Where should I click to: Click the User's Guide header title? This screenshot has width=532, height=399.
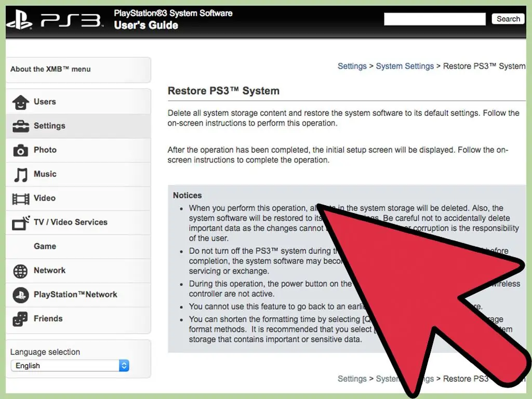pyautogui.click(x=146, y=25)
